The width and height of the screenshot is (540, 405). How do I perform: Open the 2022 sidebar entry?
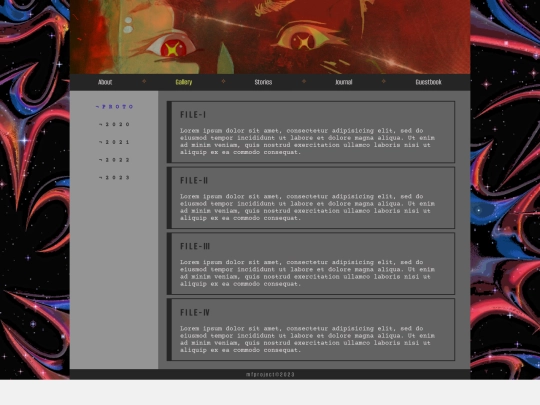[114, 160]
